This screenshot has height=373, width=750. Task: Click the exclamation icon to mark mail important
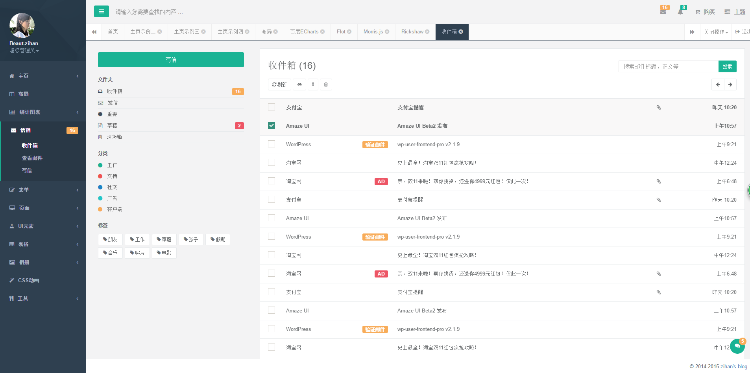pyautogui.click(x=313, y=85)
